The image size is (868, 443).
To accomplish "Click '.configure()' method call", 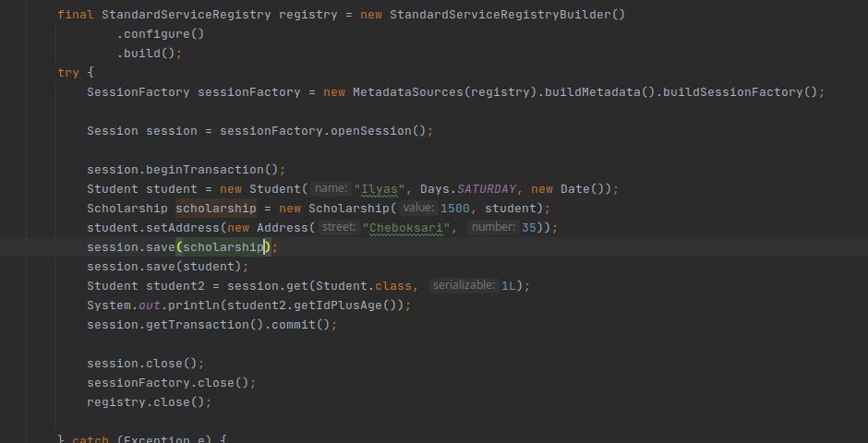I will 161,34.
